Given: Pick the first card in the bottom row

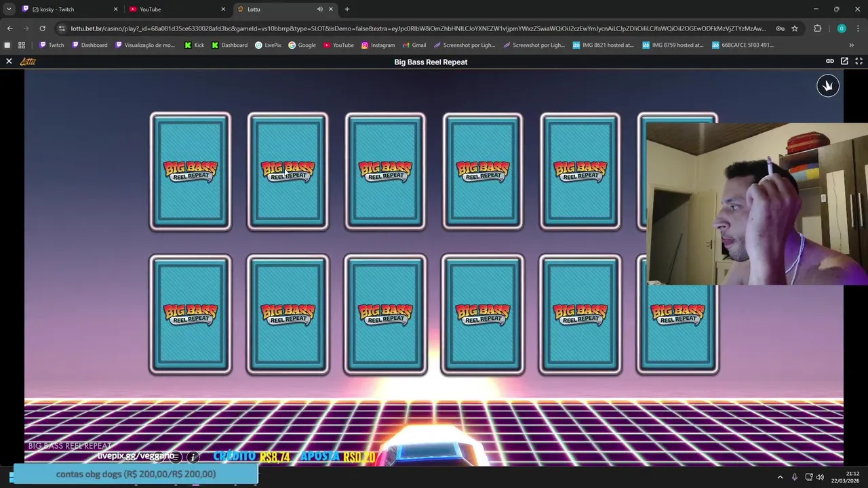Looking at the screenshot, I should 191,314.
